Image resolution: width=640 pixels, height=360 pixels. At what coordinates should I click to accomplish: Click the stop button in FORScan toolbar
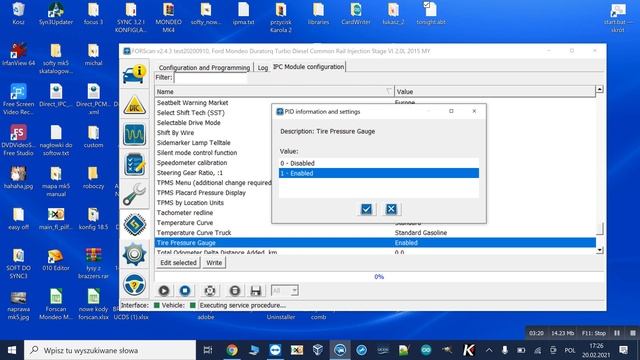click(185, 291)
